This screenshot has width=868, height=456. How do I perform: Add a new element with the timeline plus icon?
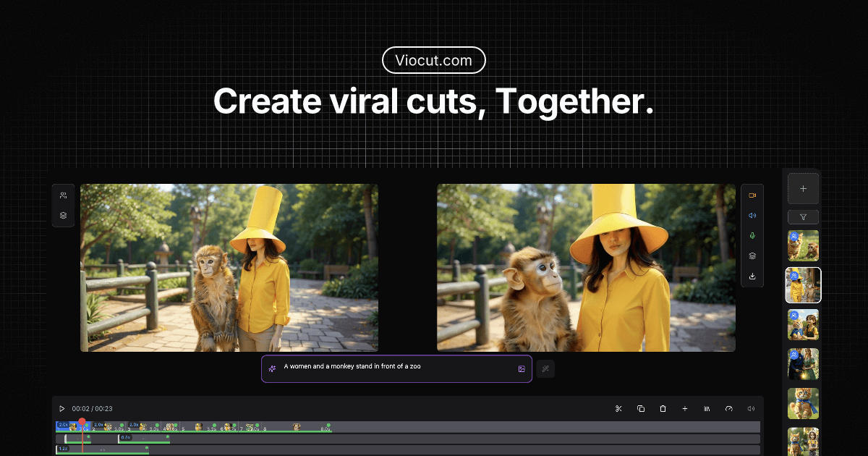685,408
